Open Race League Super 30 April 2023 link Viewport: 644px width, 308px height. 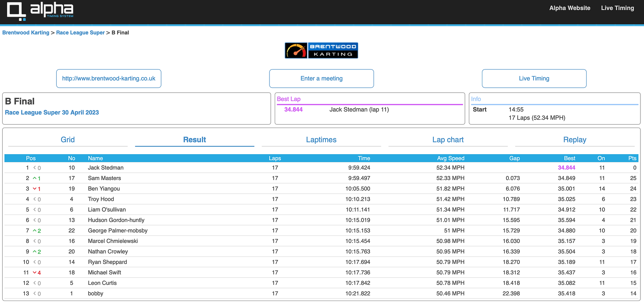click(x=52, y=113)
